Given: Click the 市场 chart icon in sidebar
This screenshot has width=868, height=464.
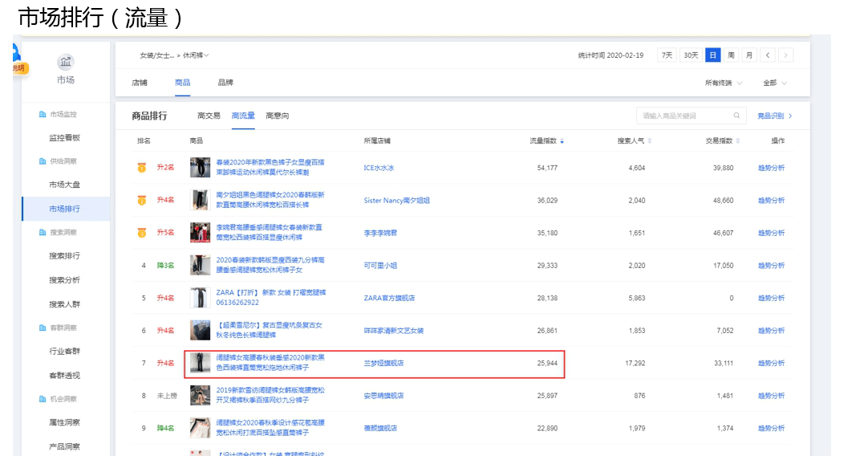Looking at the screenshot, I should pos(66,63).
